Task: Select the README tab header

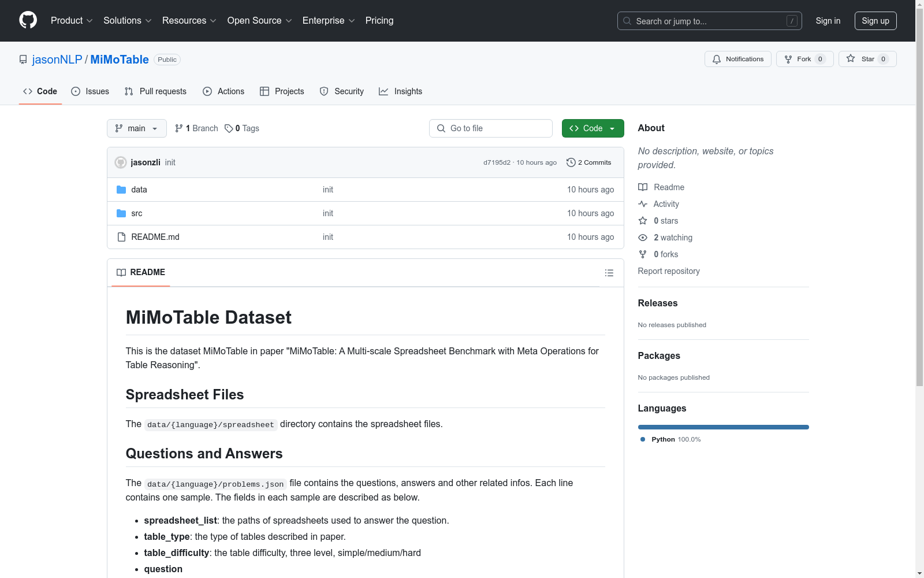Action: tap(141, 272)
